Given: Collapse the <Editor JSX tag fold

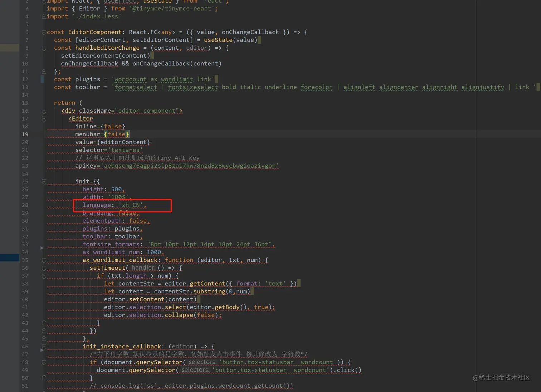Looking at the screenshot, I should pyautogui.click(x=44, y=119).
